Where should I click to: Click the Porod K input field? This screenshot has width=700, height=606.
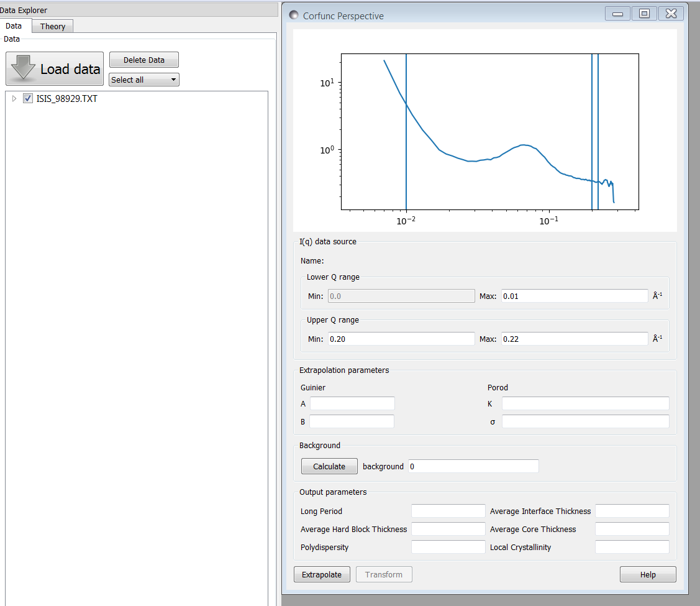[x=585, y=403]
